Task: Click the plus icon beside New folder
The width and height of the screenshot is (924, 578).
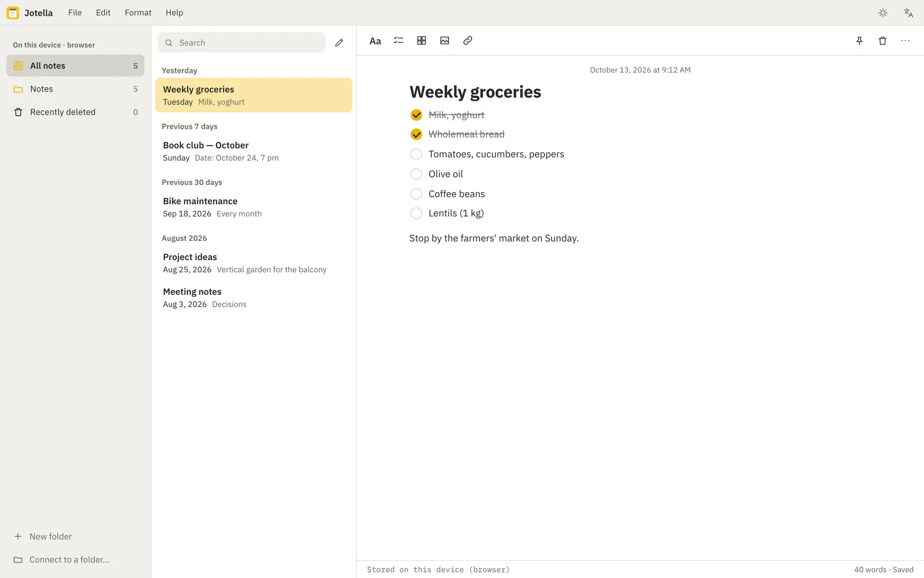Action: pyautogui.click(x=18, y=536)
